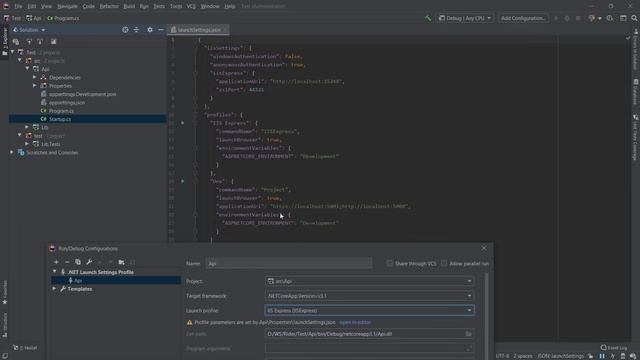
Task: Open the File menu
Action: coord(18,6)
